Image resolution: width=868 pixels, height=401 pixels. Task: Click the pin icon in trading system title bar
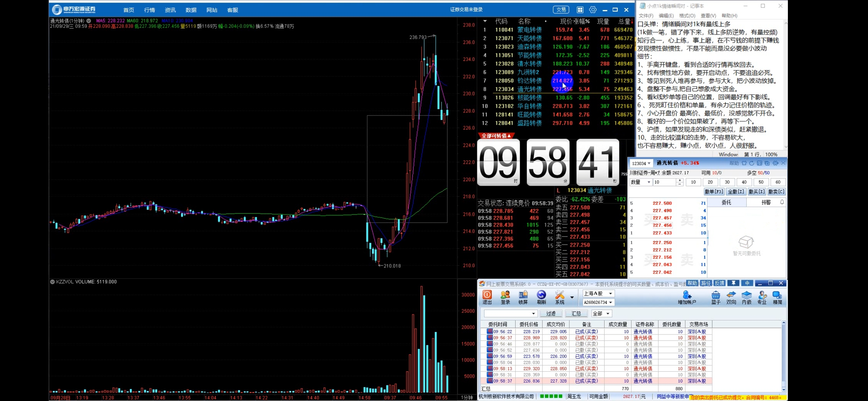point(733,283)
